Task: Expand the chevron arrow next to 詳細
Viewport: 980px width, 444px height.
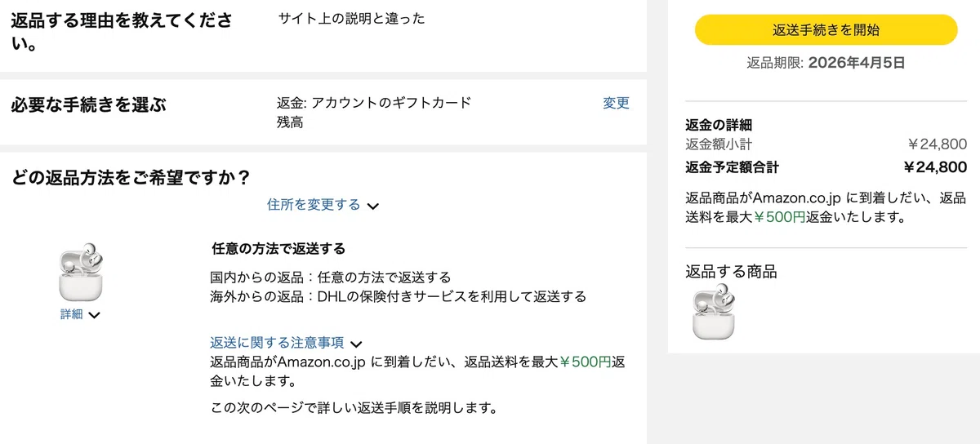Action: click(x=94, y=315)
